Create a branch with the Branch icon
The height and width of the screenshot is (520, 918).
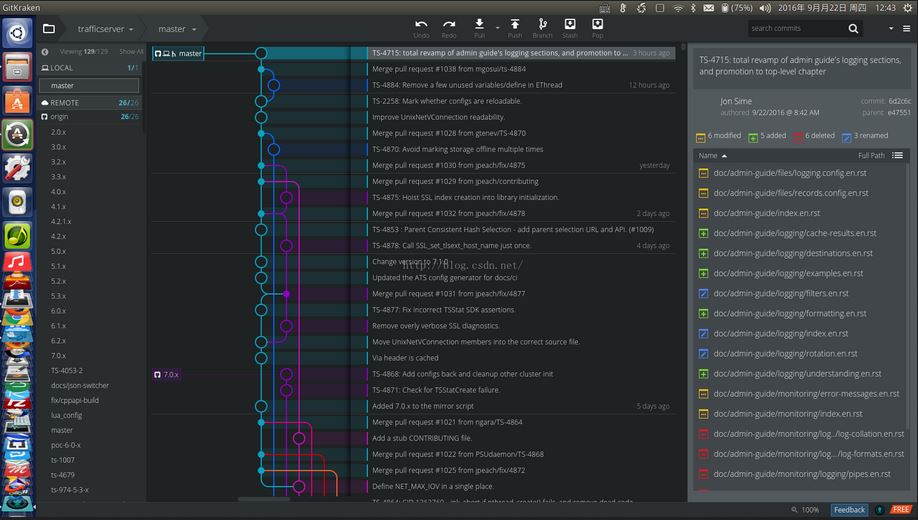coord(542,23)
